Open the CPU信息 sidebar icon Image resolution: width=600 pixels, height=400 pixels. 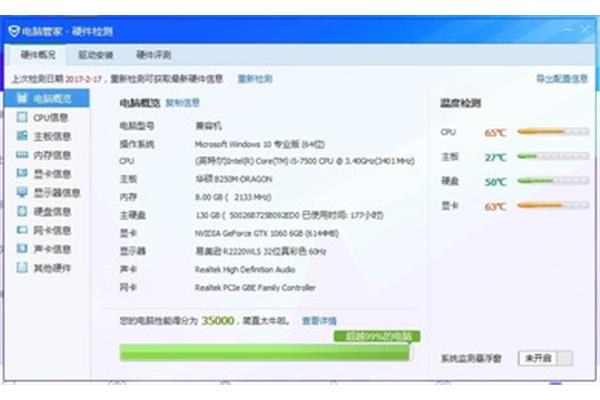[x=22, y=117]
